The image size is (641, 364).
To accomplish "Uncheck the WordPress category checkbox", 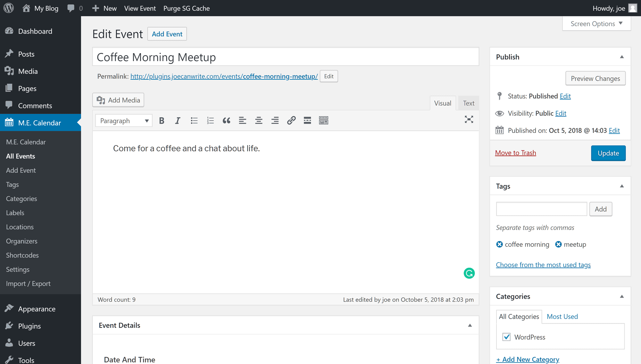I will (506, 337).
